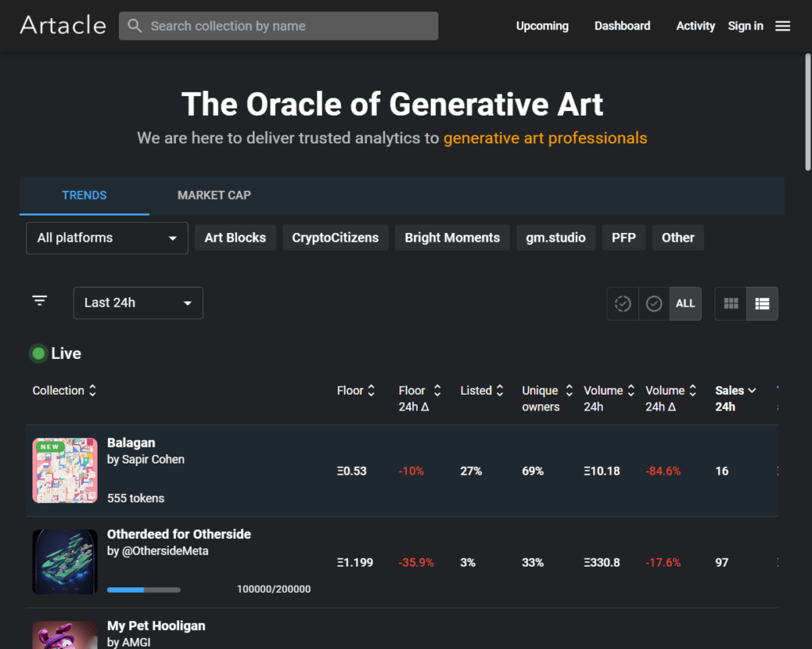
Task: Select the ALL status filter
Action: (685, 304)
